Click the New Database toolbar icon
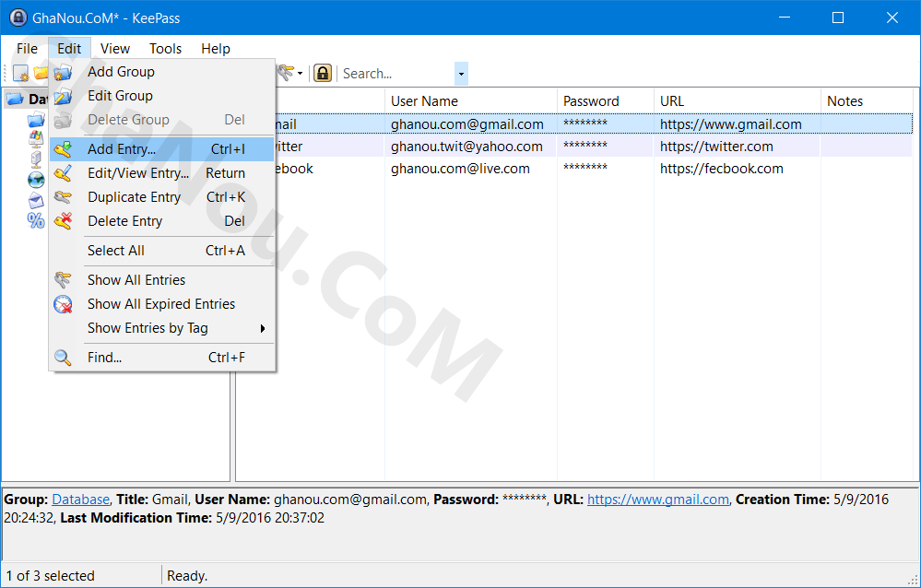921x588 pixels. (x=21, y=74)
